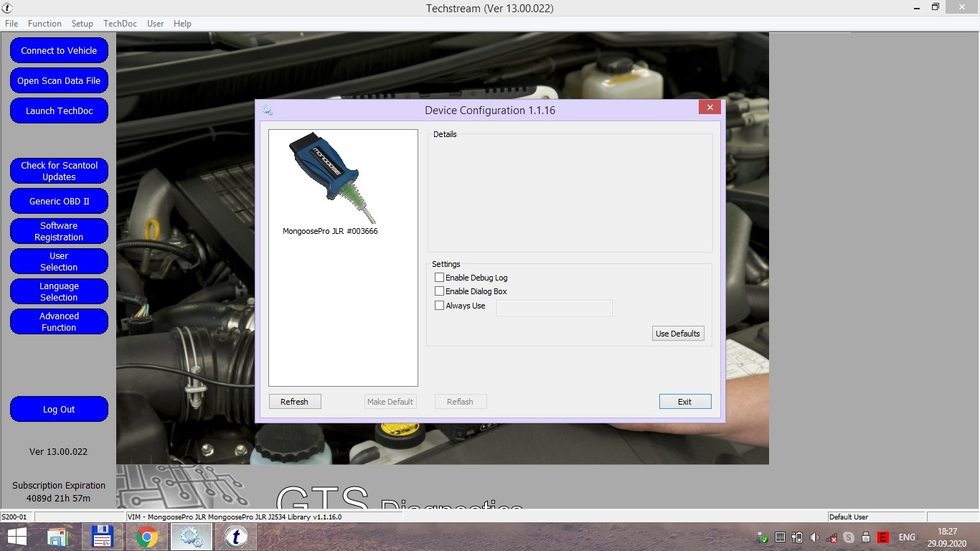980x551 pixels.
Task: Open the TechDoc menu
Action: click(x=120, y=24)
